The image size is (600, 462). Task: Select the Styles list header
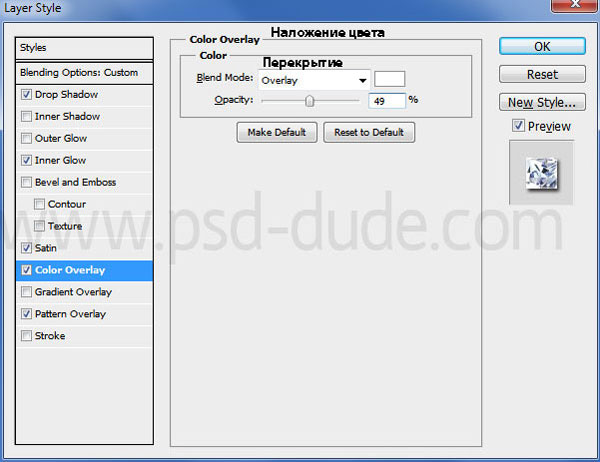tap(85, 48)
